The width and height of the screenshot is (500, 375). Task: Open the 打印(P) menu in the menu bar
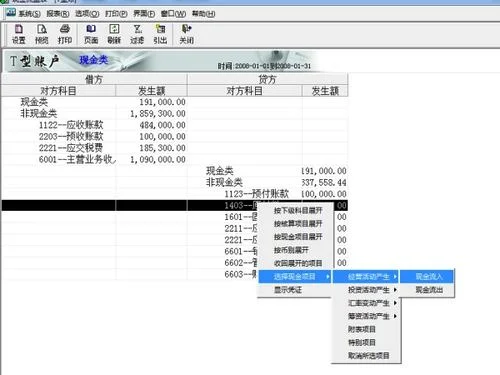click(116, 14)
